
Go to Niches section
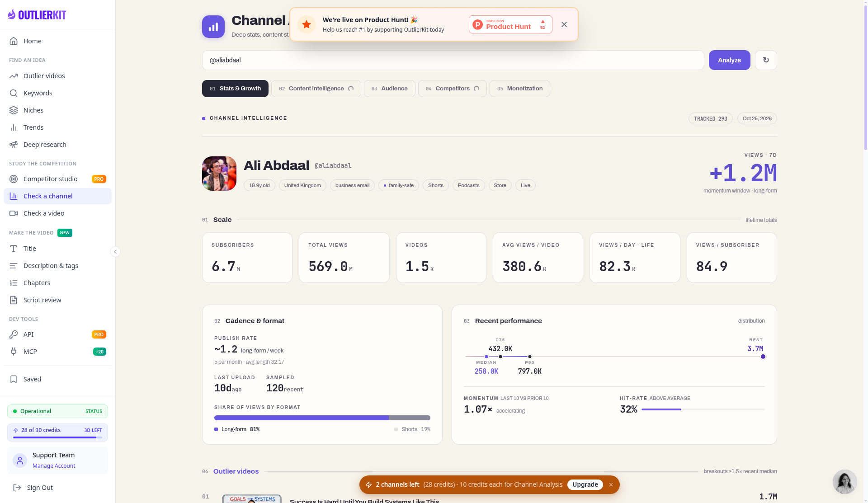[57, 110]
